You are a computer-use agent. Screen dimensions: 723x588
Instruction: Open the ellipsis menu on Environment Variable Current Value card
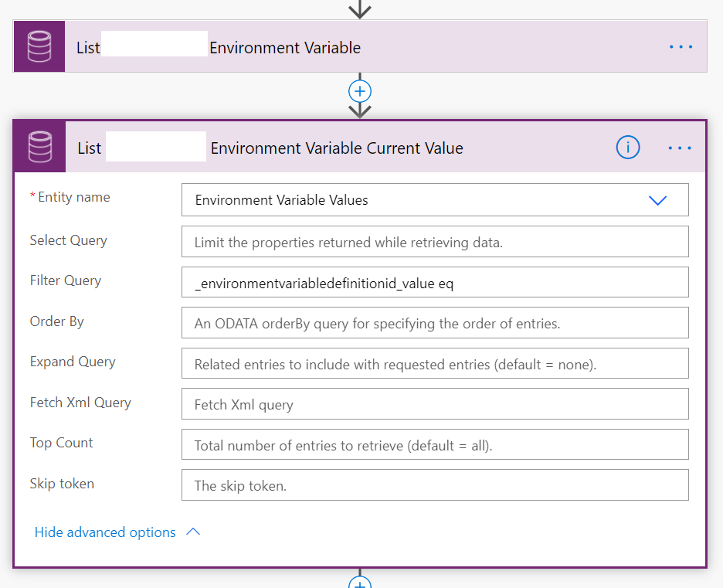coord(680,148)
